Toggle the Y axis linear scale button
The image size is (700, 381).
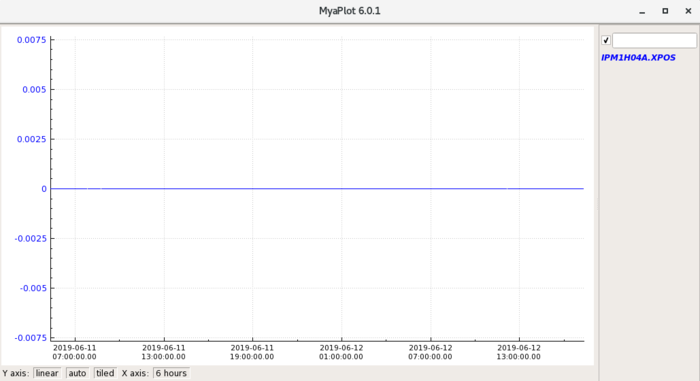[x=47, y=373]
